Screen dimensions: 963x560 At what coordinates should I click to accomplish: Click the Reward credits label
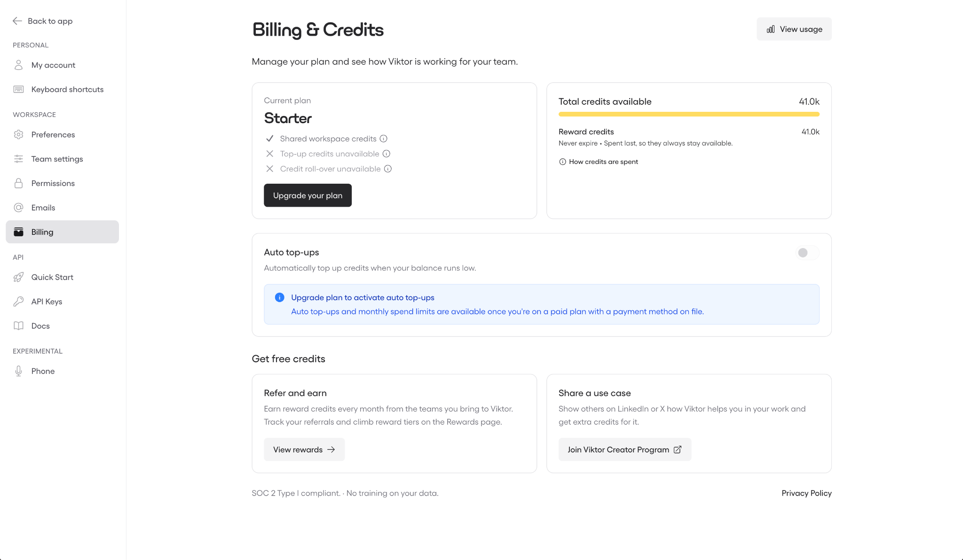pos(586,132)
